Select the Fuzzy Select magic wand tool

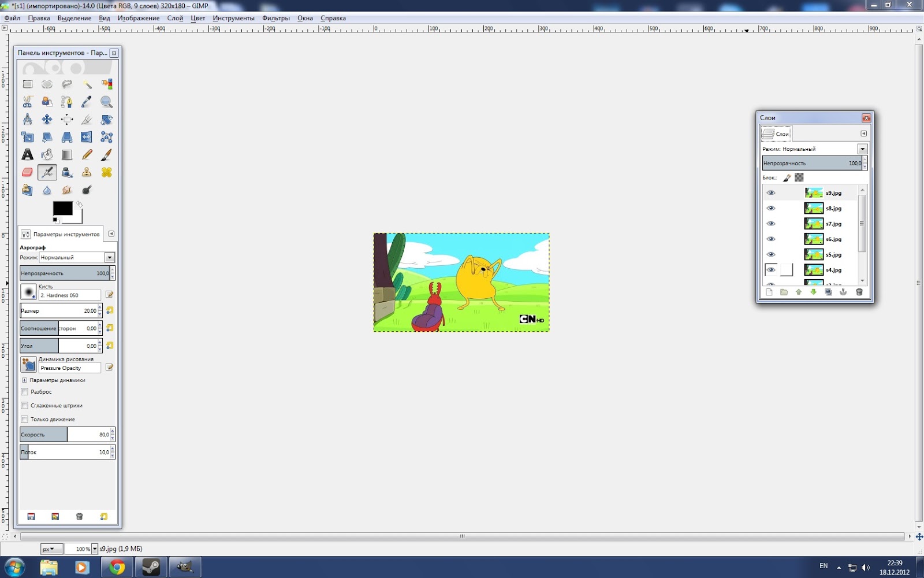pyautogui.click(x=87, y=84)
